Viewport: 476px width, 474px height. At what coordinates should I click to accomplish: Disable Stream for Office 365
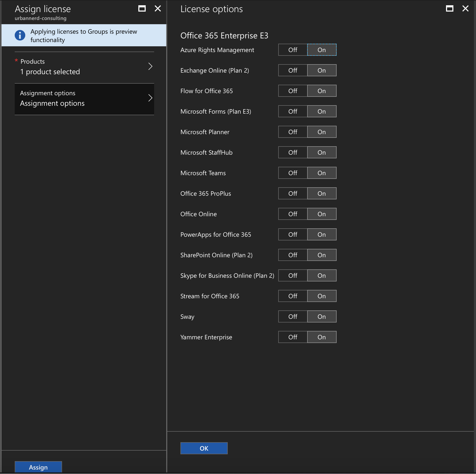click(293, 296)
